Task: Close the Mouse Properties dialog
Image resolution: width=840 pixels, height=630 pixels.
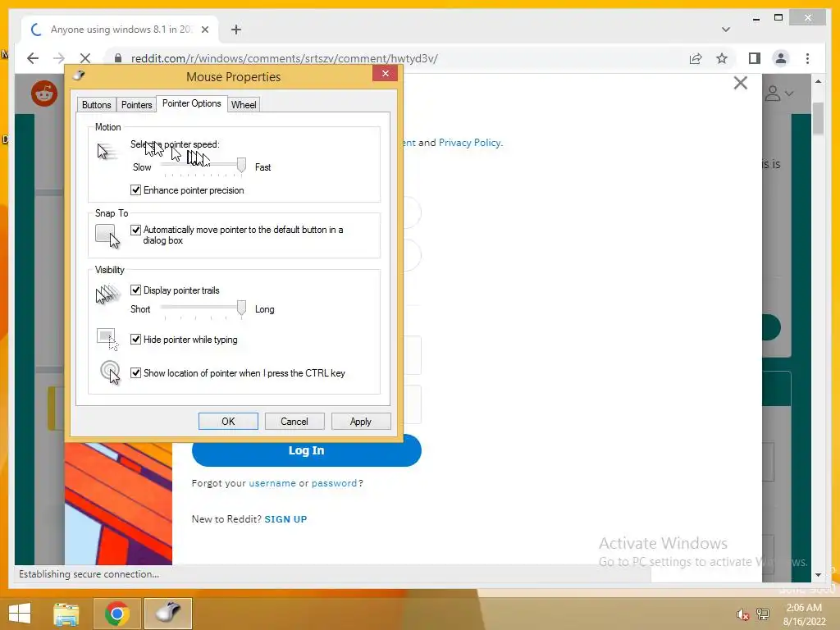Action: click(x=386, y=74)
